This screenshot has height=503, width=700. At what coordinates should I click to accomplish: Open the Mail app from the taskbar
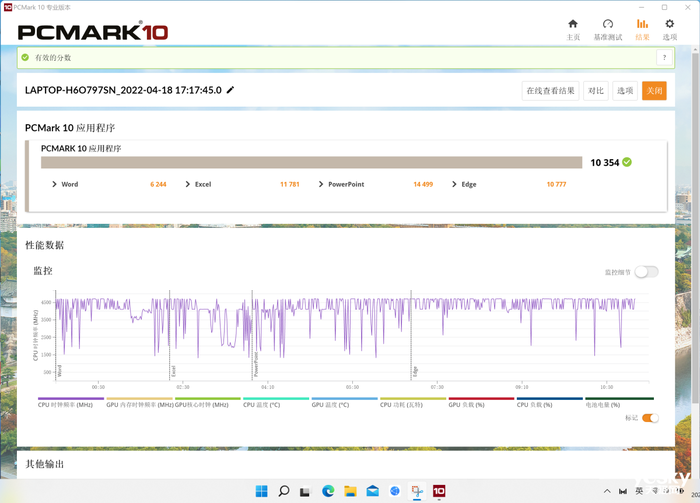pyautogui.click(x=372, y=491)
